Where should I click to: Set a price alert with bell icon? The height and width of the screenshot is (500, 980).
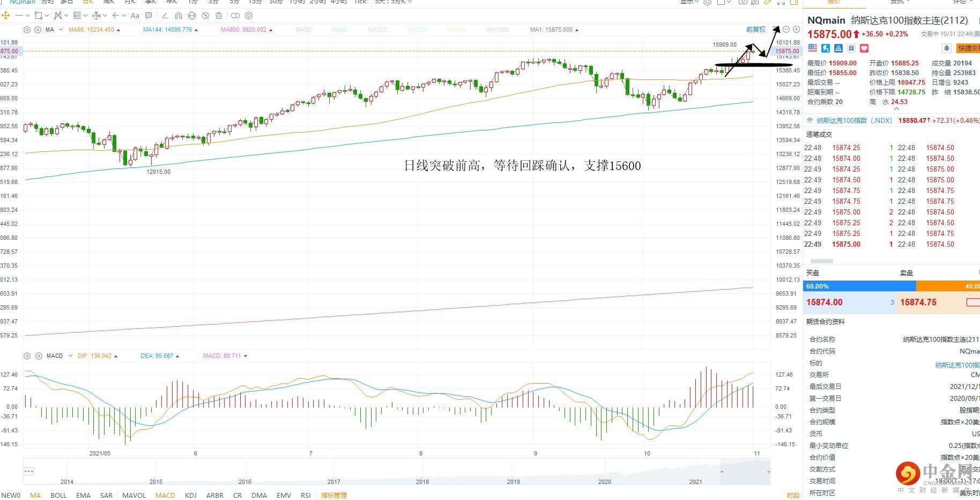[947, 48]
